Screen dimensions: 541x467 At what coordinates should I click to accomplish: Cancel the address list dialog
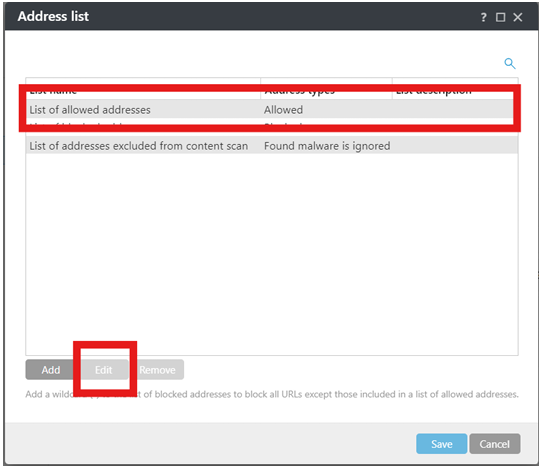point(494,444)
